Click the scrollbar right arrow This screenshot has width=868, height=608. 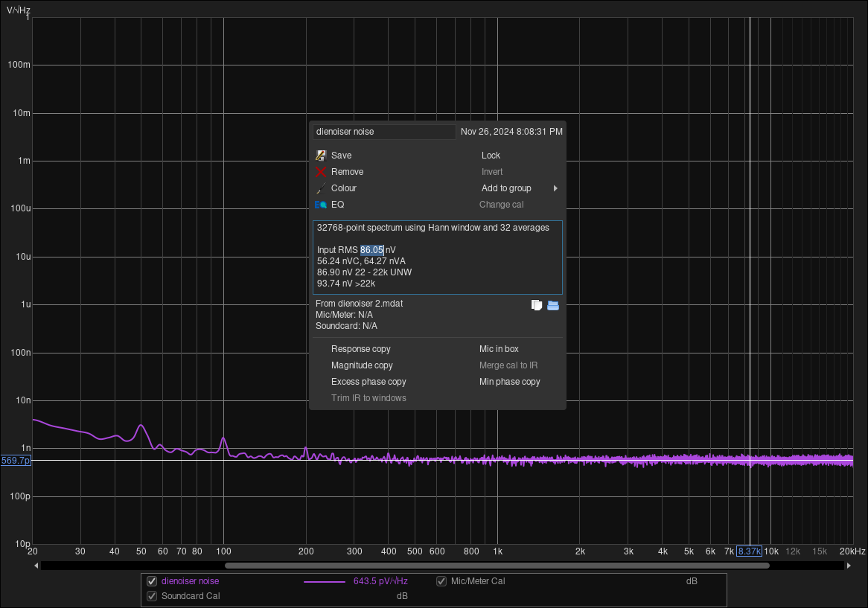coord(849,566)
